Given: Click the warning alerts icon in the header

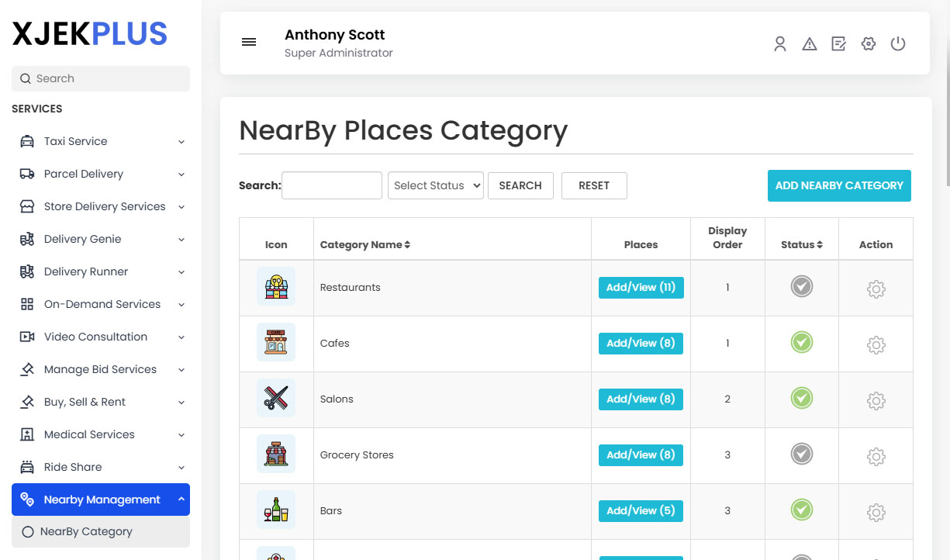Looking at the screenshot, I should coord(809,44).
